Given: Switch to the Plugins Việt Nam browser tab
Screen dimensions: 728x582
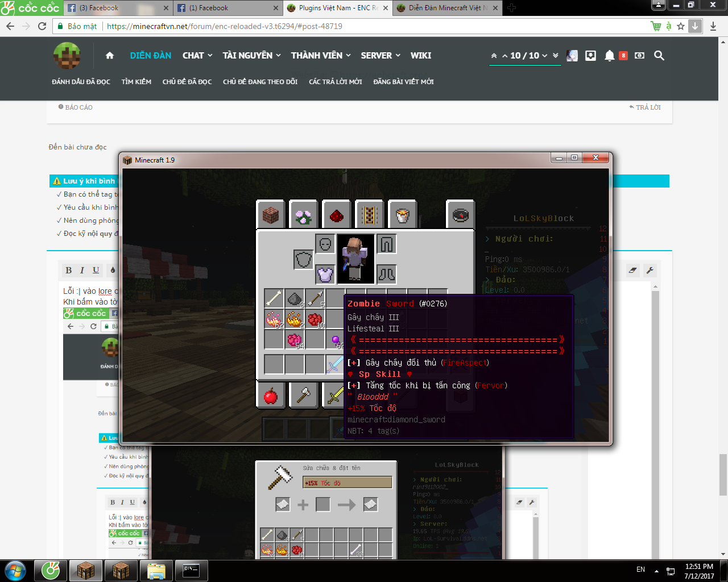Looking at the screenshot, I should pyautogui.click(x=337, y=8).
